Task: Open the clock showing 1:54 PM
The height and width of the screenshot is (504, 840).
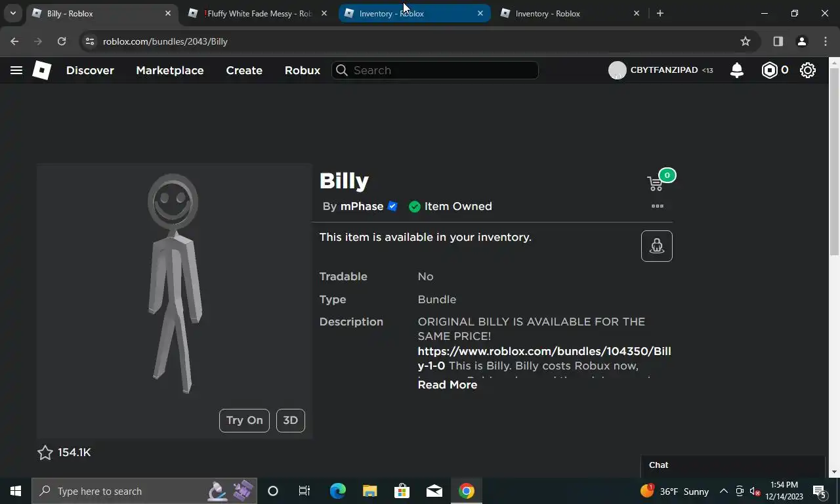Action: coord(784,491)
